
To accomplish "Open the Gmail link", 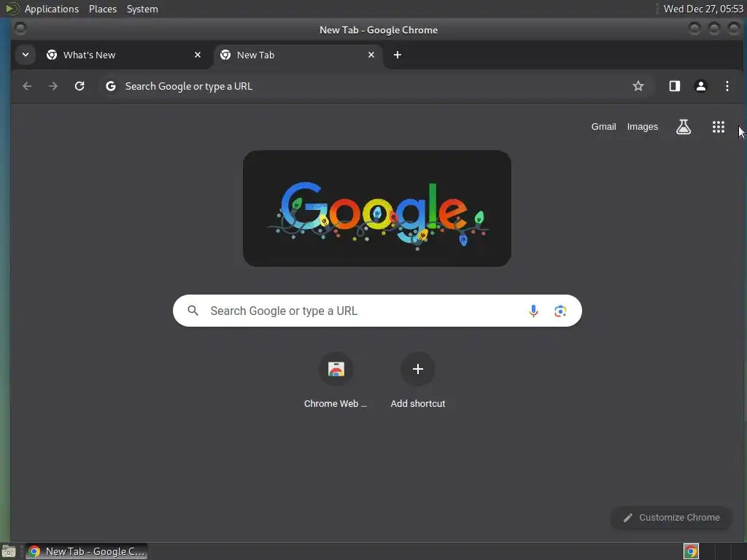I will (603, 127).
